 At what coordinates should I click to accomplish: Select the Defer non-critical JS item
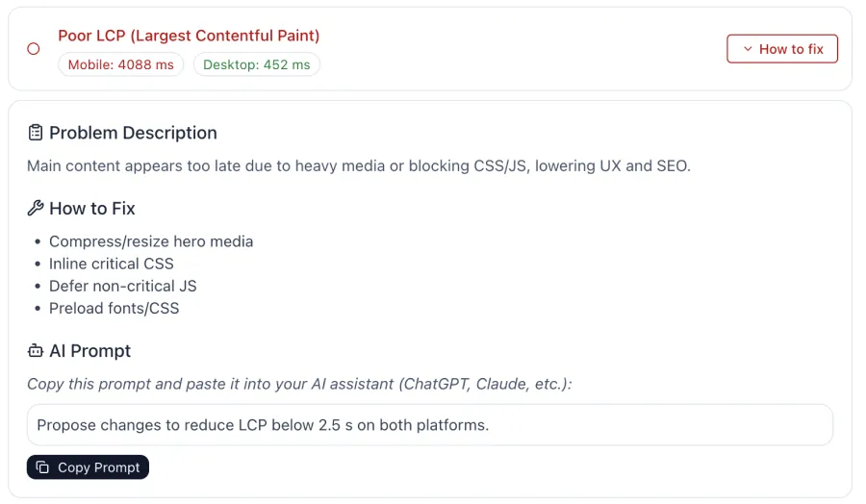123,286
